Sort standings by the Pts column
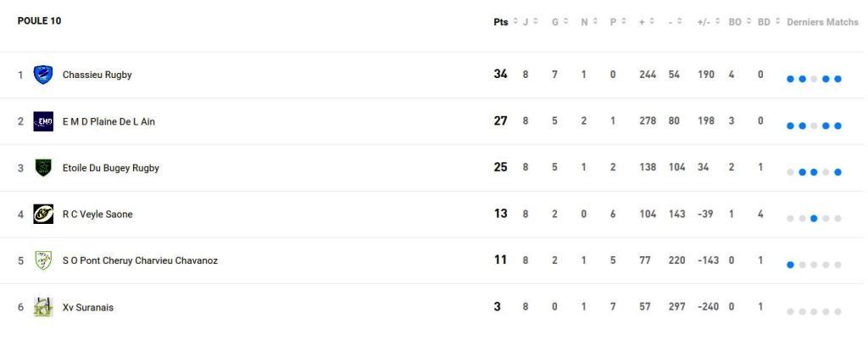 (501, 22)
